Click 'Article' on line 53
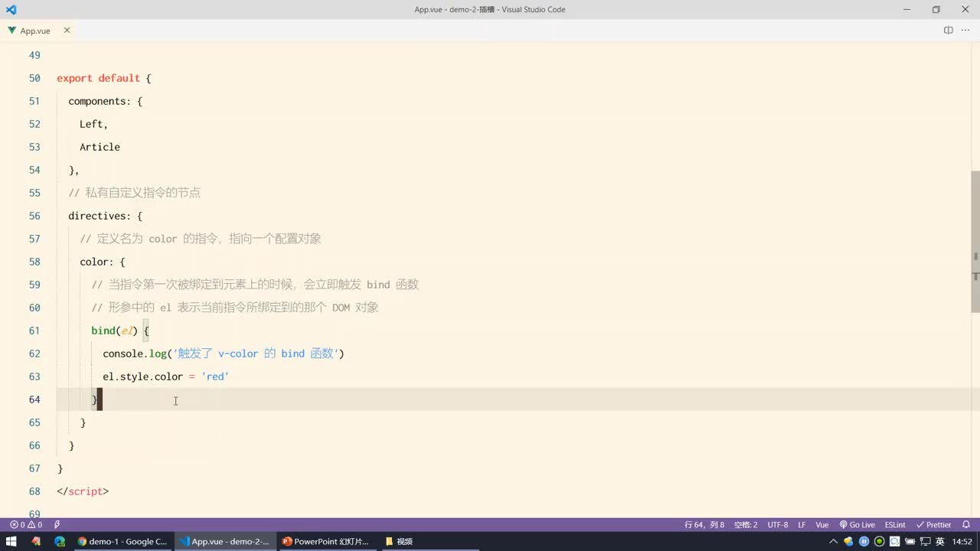The height and width of the screenshot is (551, 980). (100, 147)
